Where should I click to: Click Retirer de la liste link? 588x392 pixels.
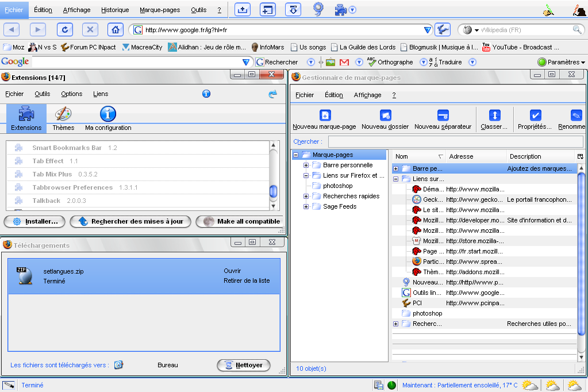click(247, 281)
